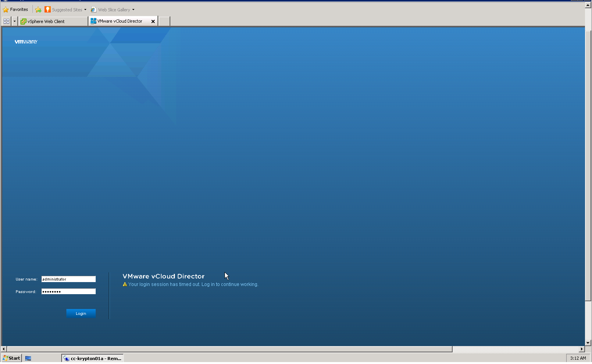Click the VMware vCloud Director tab favicon

pyautogui.click(x=93, y=21)
